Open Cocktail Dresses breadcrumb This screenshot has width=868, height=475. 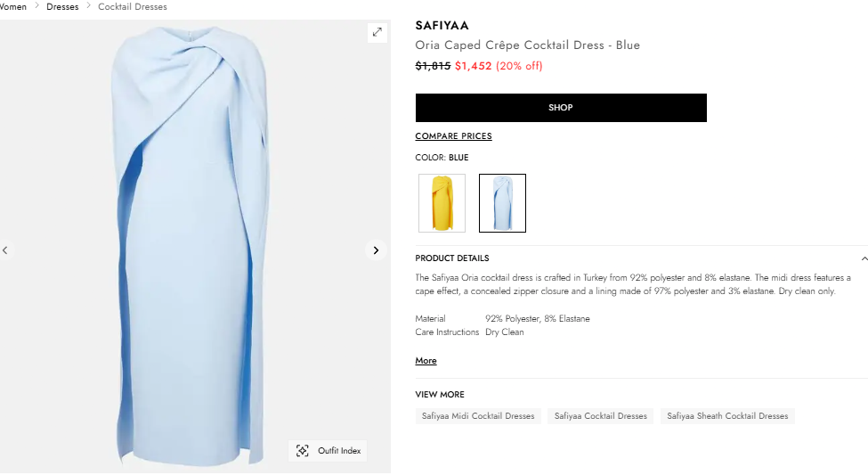[133, 6]
